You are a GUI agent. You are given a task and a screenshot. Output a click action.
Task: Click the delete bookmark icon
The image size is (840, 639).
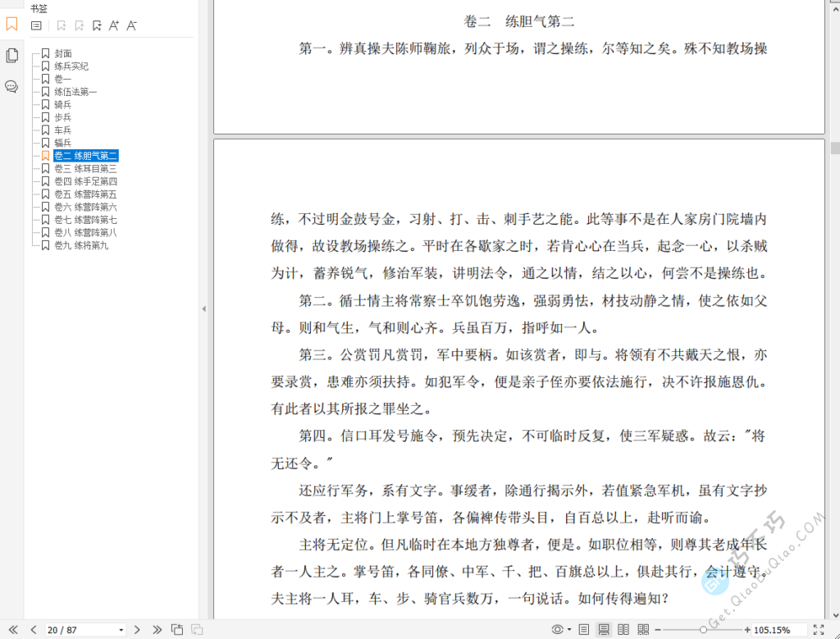click(62, 25)
